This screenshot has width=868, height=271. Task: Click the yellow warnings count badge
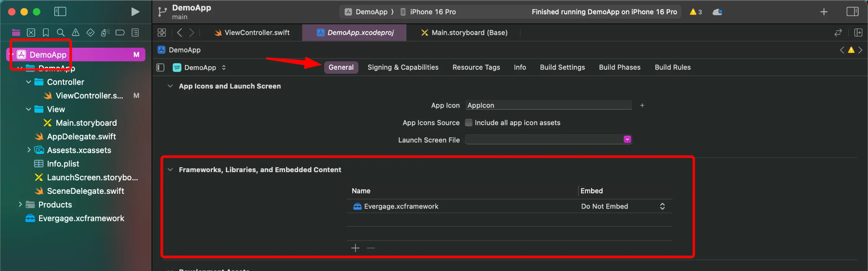pos(696,12)
